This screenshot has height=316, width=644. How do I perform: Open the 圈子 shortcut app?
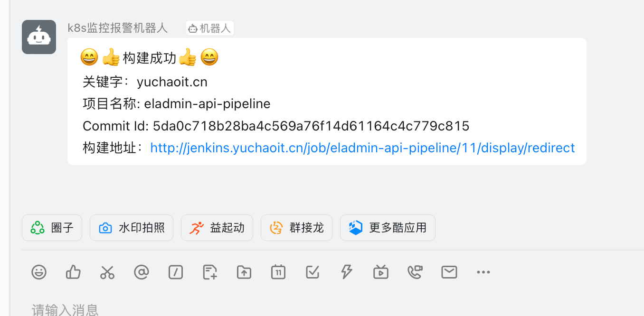52,228
